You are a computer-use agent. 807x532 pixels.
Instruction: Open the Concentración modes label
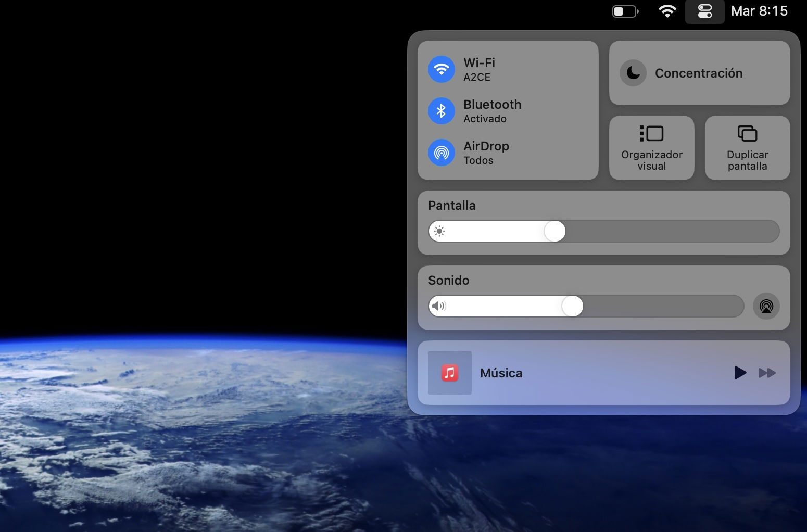tap(699, 73)
